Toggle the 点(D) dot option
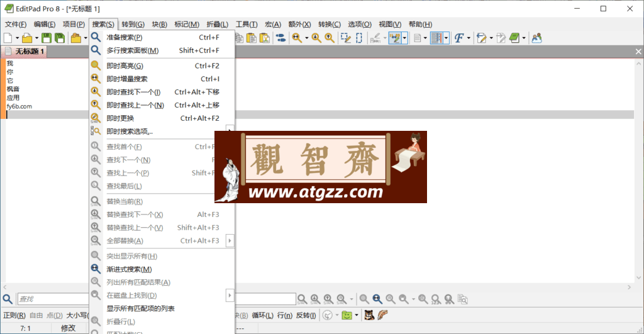This screenshot has width=644, height=334. tap(55, 316)
